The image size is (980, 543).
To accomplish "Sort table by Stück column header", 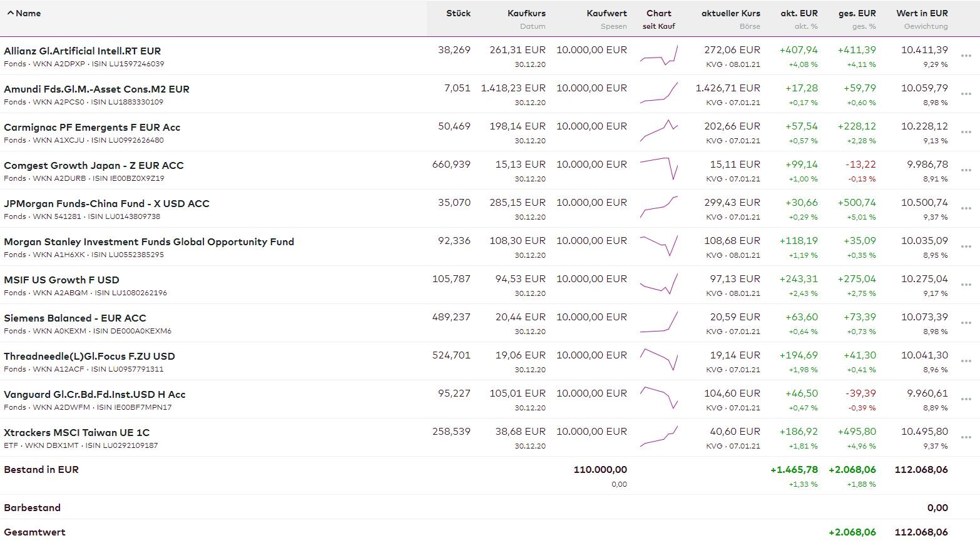I will click(458, 13).
